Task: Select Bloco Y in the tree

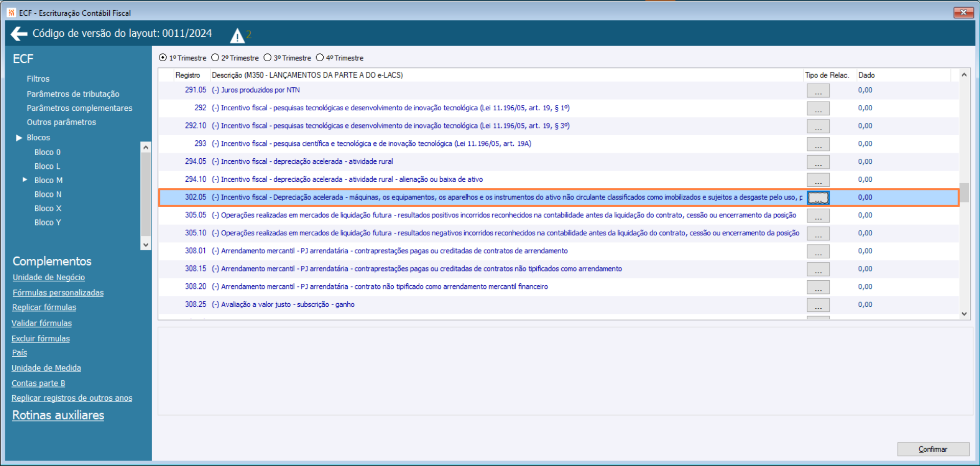Action: point(47,223)
